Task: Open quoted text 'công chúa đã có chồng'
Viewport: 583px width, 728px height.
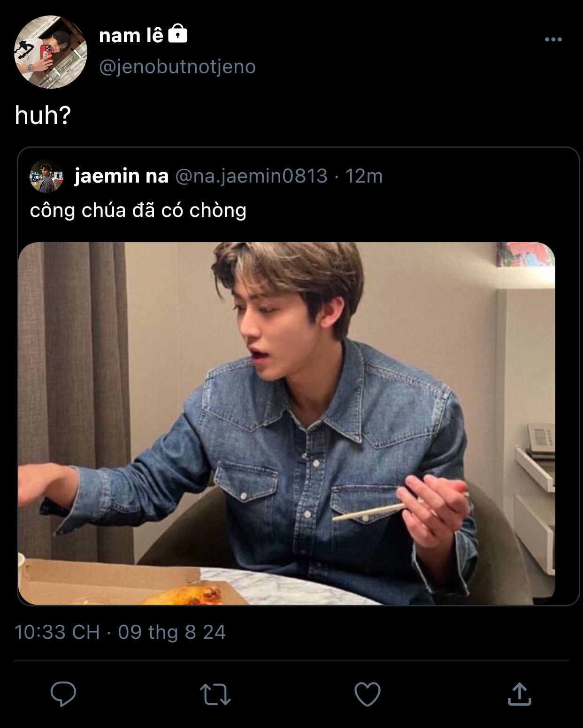Action: click(138, 210)
